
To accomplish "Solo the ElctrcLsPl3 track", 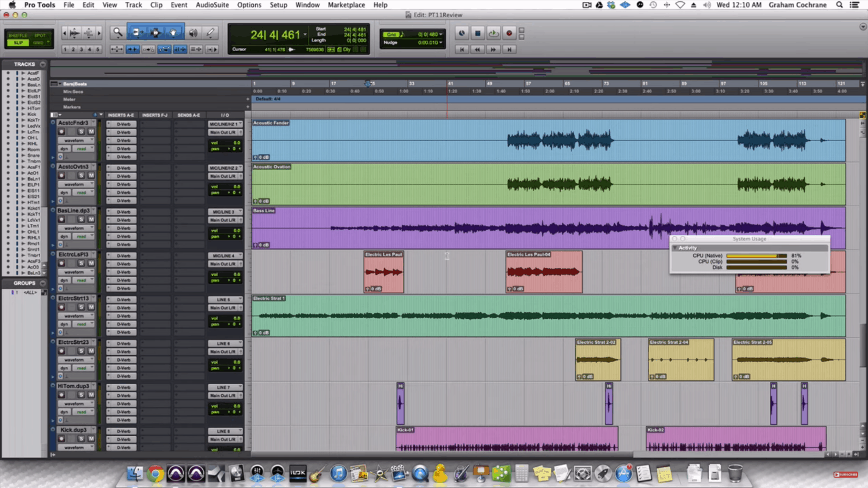I will point(80,262).
